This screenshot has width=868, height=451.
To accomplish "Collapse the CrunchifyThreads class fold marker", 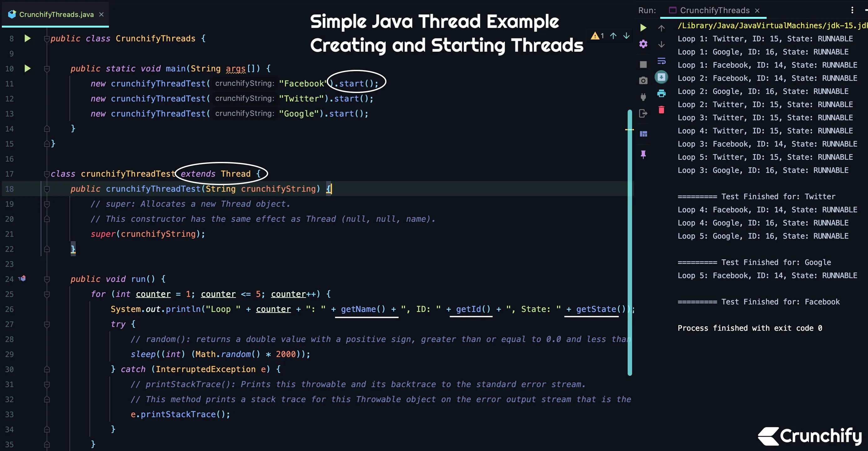I will pos(47,39).
